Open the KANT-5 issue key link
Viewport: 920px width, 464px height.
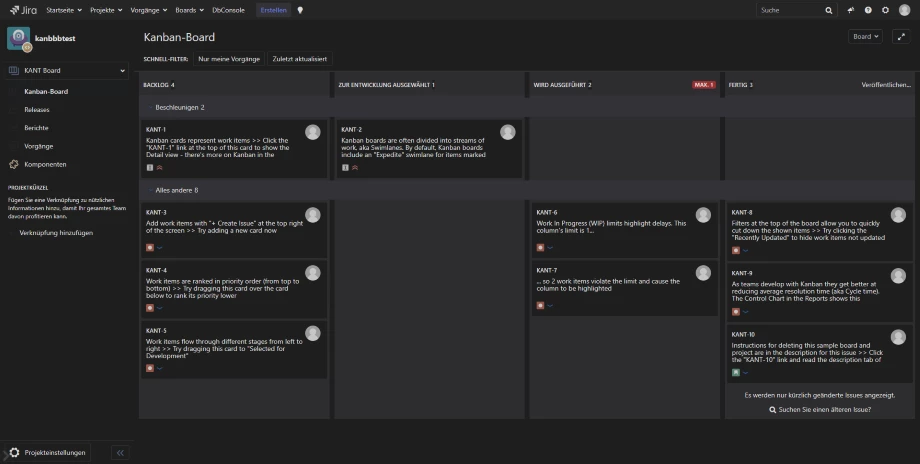point(156,331)
